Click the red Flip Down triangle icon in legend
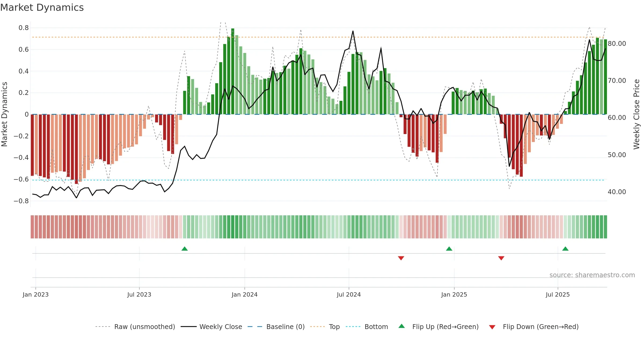Image resolution: width=644 pixels, height=362 pixels. point(492,327)
